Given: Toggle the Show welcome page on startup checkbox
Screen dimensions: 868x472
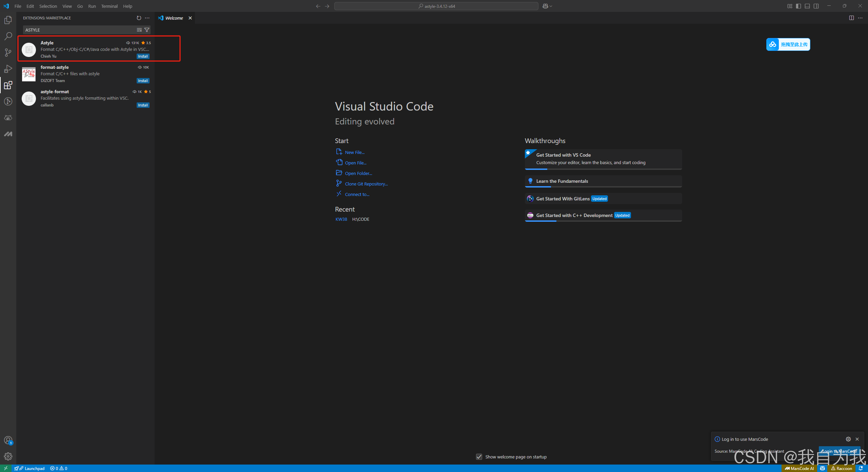Looking at the screenshot, I should 479,457.
